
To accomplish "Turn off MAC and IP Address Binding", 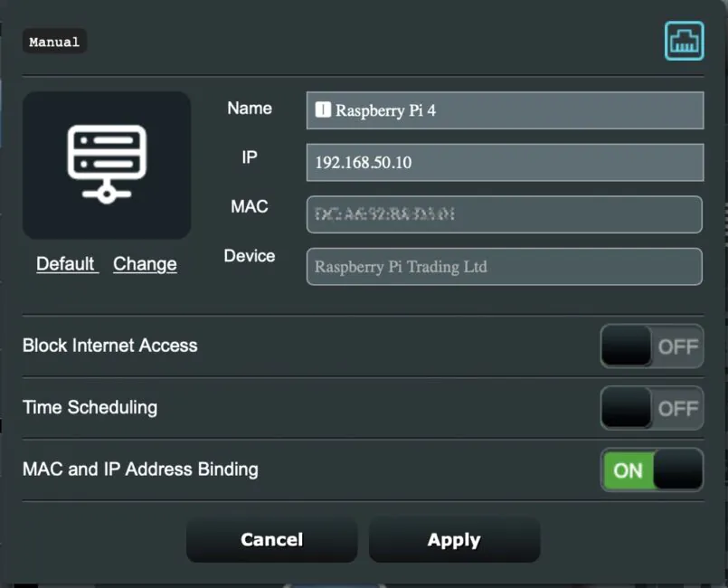I will pos(652,469).
